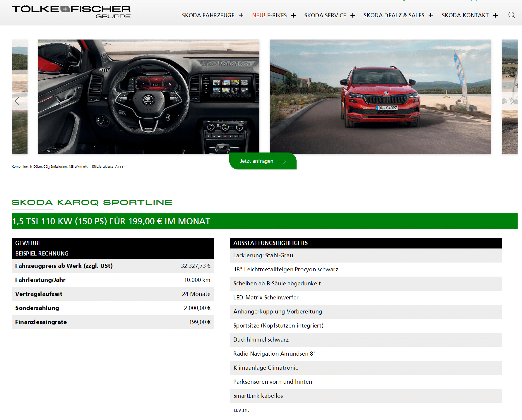Expand Skoda Kontakt plus icon
The height and width of the screenshot is (420, 522).
click(x=495, y=15)
